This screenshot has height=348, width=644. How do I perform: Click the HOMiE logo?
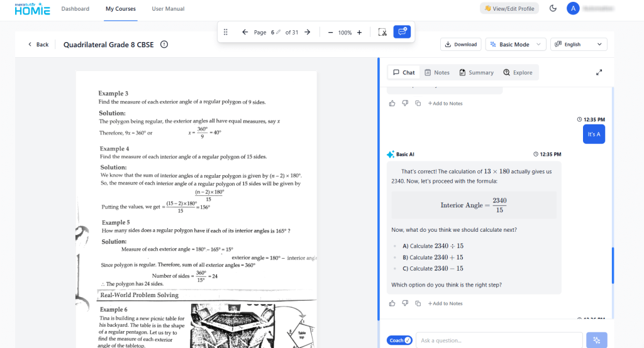[x=32, y=9]
